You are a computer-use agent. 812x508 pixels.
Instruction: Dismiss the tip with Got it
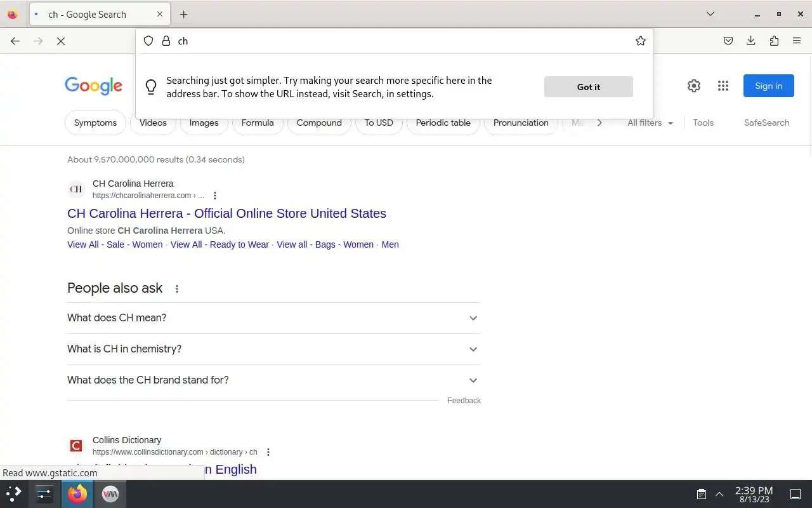point(588,87)
